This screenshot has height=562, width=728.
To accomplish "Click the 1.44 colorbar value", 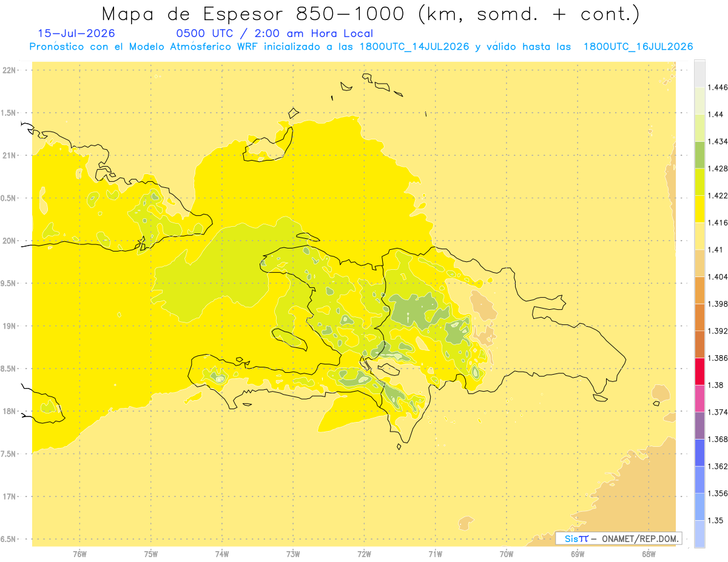I will tap(716, 115).
